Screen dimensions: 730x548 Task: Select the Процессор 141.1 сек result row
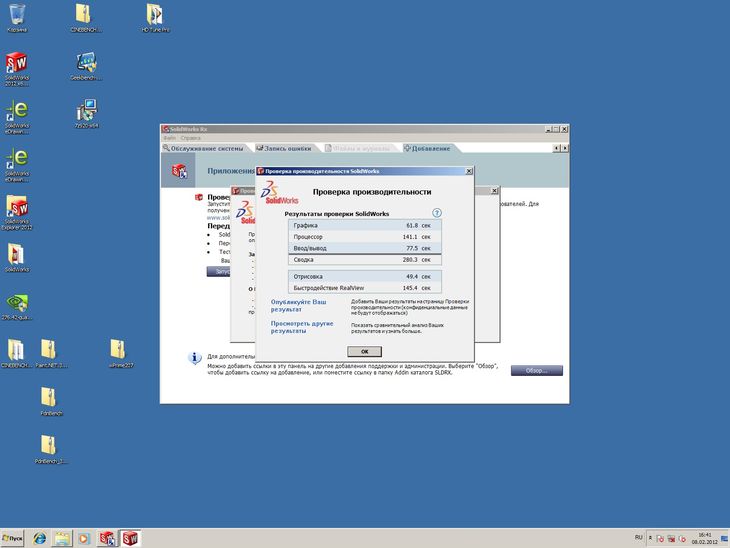point(365,237)
